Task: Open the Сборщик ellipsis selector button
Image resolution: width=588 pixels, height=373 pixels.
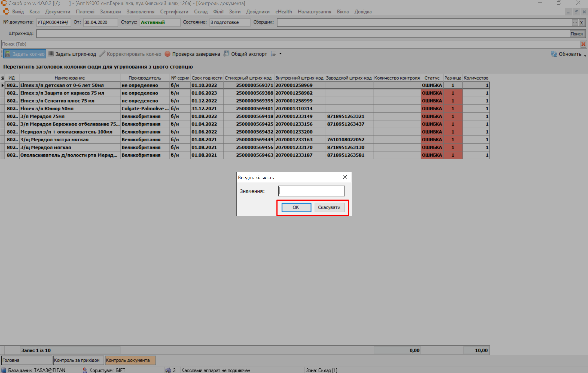Action: tap(575, 22)
